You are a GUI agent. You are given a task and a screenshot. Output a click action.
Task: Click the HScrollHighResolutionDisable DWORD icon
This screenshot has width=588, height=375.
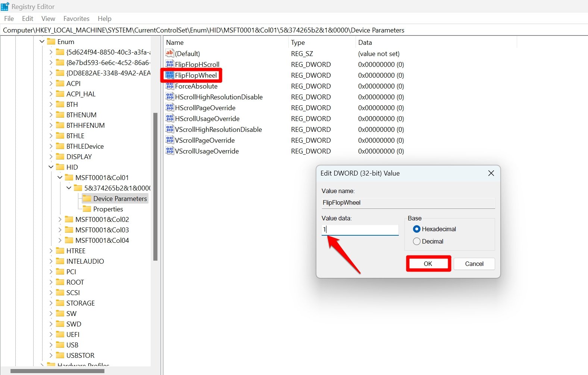click(x=170, y=97)
